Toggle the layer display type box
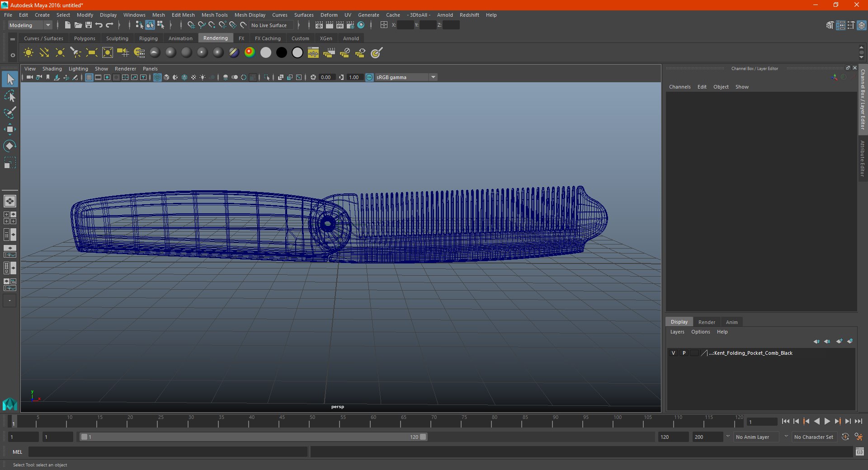Image resolution: width=868 pixels, height=470 pixels. click(694, 353)
